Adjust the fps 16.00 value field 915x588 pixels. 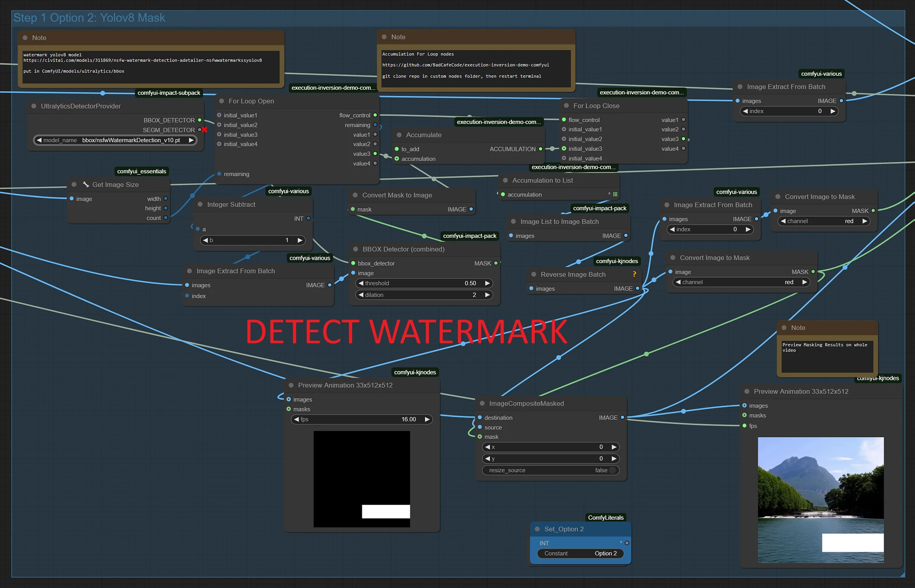pos(361,419)
